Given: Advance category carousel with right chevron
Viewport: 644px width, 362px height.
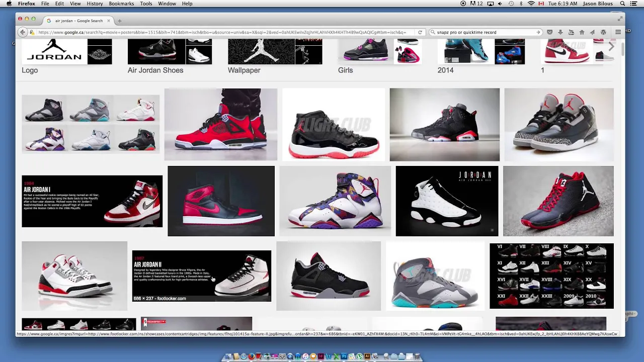Looking at the screenshot, I should (611, 47).
